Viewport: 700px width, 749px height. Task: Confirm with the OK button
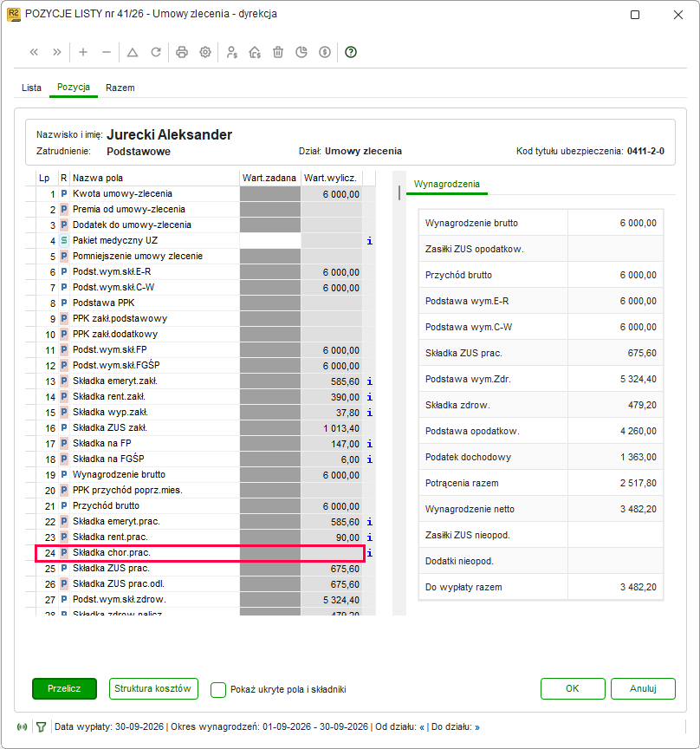coord(573,689)
